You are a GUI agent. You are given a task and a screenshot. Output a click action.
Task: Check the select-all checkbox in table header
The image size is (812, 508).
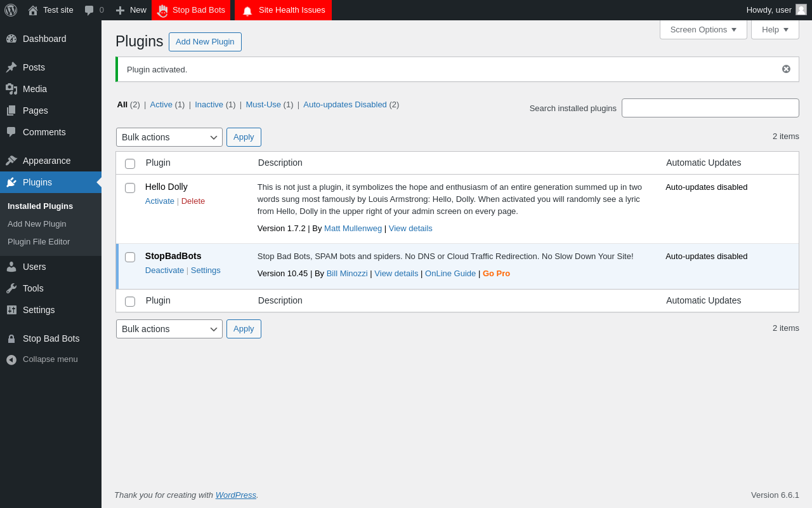pyautogui.click(x=130, y=164)
